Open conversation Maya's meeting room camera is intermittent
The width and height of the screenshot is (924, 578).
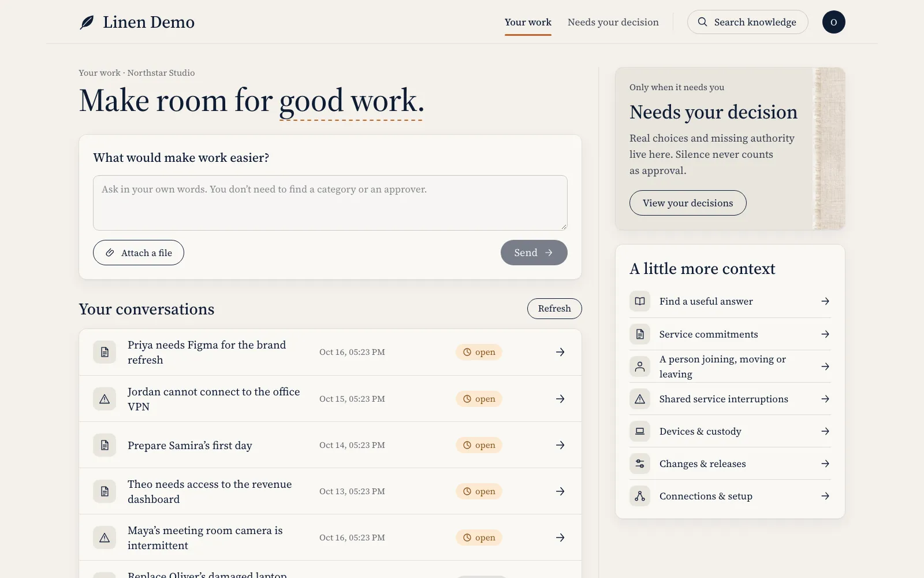point(330,538)
